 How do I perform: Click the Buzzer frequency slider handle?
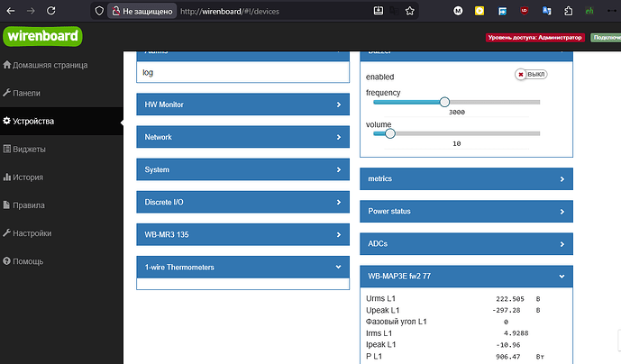(444, 103)
